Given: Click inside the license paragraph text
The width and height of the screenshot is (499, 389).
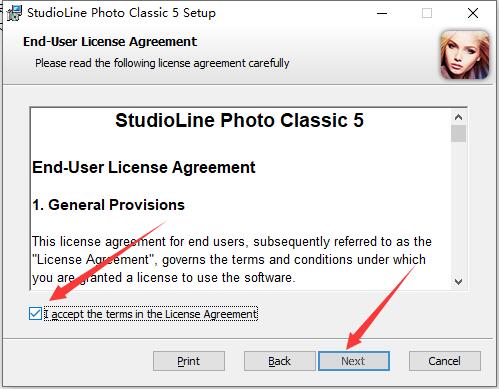Looking at the screenshot, I should click(232, 259).
